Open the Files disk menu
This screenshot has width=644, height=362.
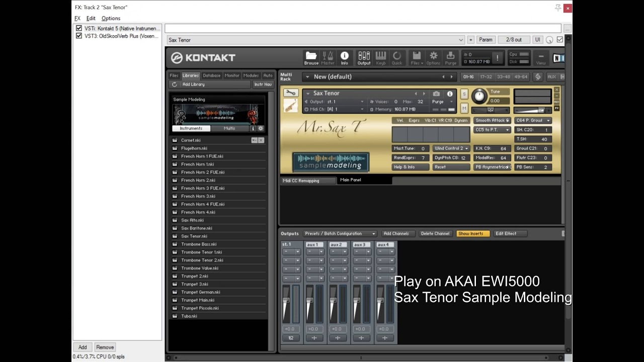(417, 57)
